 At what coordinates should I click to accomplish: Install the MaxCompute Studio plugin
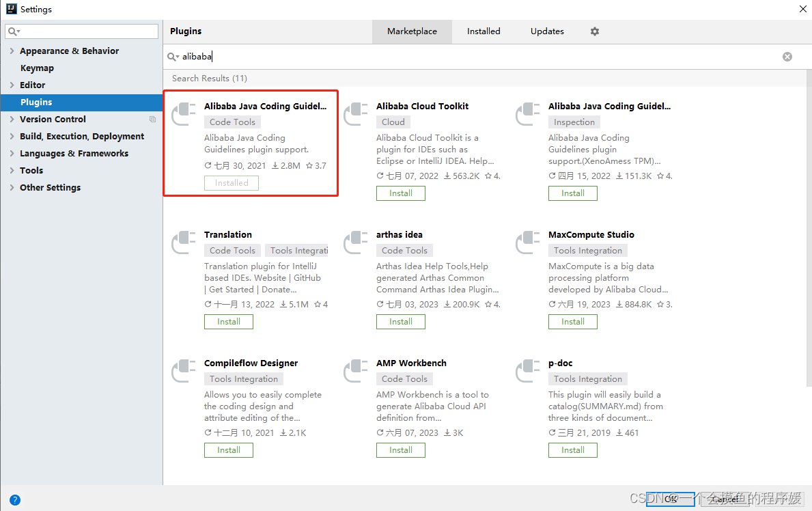tap(573, 322)
